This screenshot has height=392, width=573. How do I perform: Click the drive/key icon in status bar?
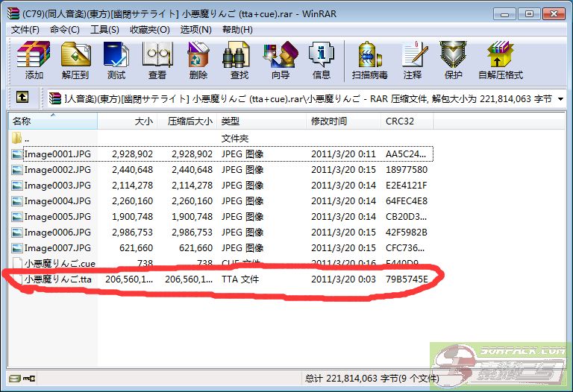(x=22, y=378)
